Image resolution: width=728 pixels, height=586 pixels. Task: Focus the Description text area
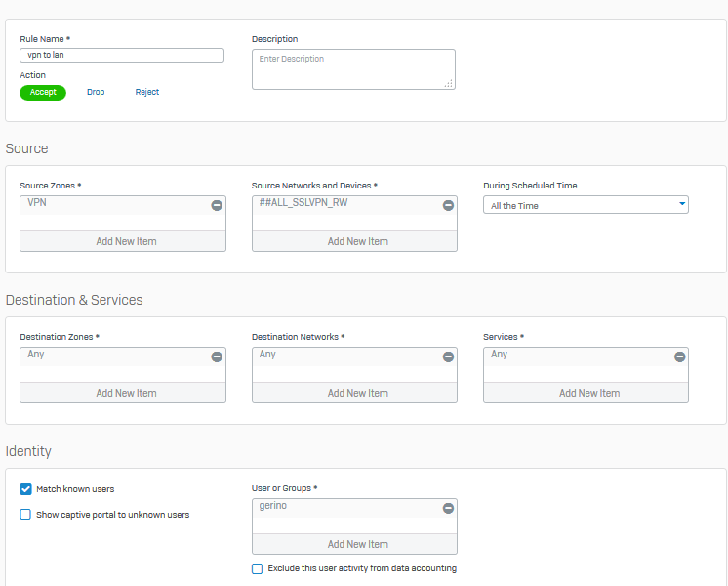coord(353,69)
